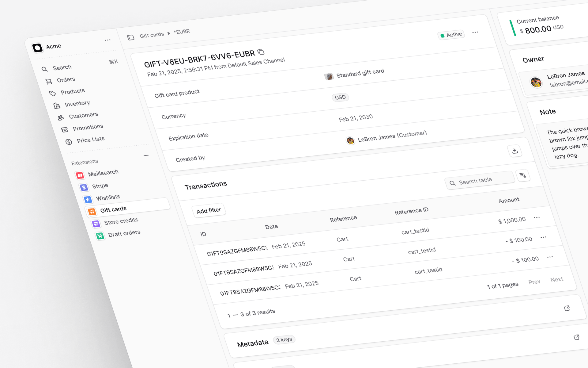The height and width of the screenshot is (368, 588).
Task: Click the copy icon beside the gift card code
Action: [x=261, y=52]
